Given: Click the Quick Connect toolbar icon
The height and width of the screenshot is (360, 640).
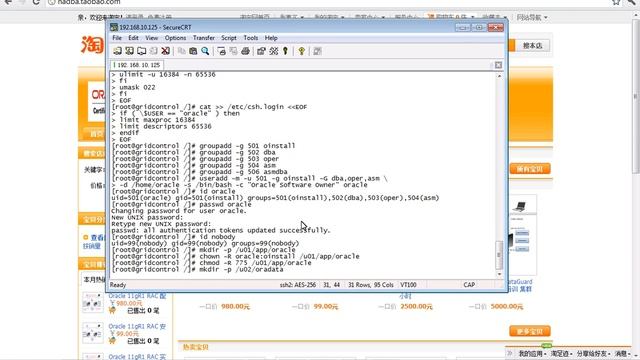Looking at the screenshot, I should pyautogui.click(x=129, y=51).
